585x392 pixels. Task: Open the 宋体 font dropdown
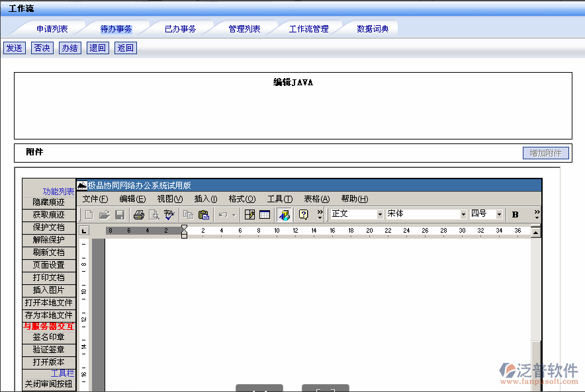point(463,214)
